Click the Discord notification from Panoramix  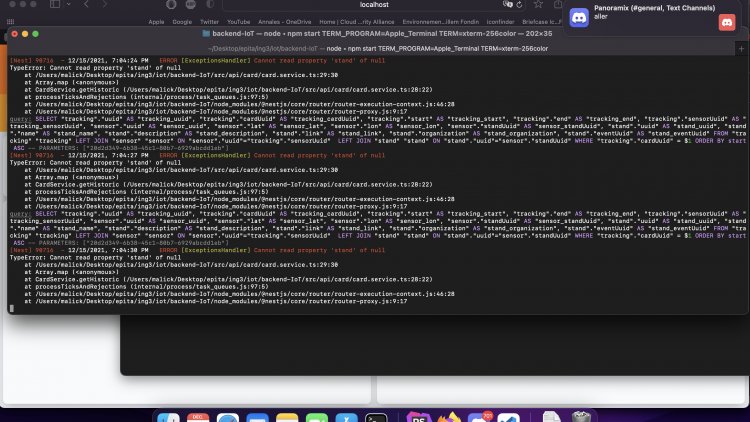click(654, 18)
